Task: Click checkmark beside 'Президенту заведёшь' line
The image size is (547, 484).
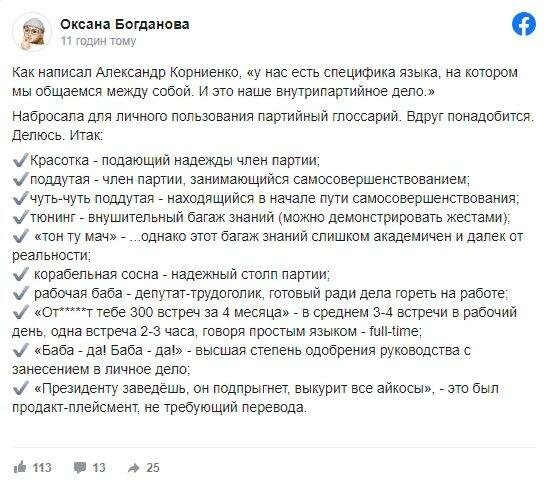Action: click(x=20, y=388)
